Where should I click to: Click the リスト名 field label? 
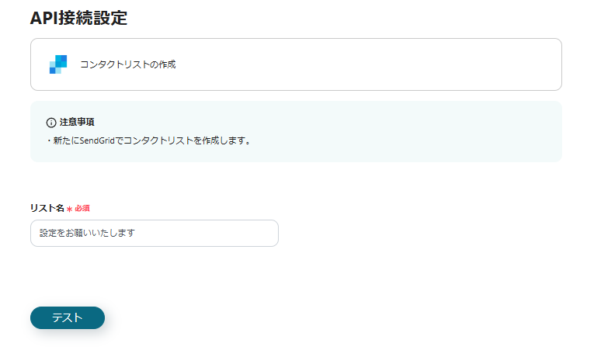[47, 208]
